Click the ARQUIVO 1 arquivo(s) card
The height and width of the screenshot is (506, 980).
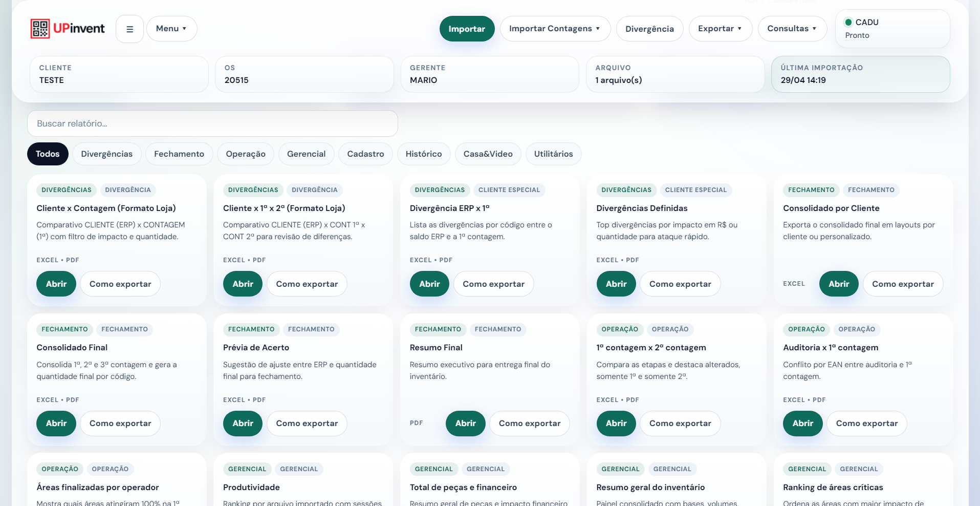click(676, 74)
